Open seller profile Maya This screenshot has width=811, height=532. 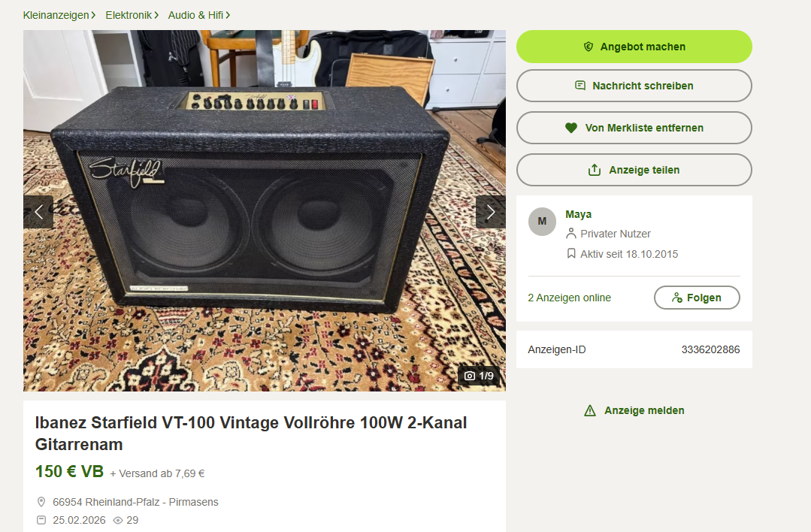[578, 214]
